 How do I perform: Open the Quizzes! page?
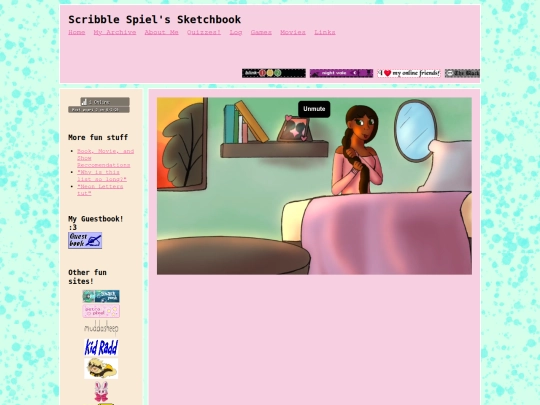pos(204,32)
